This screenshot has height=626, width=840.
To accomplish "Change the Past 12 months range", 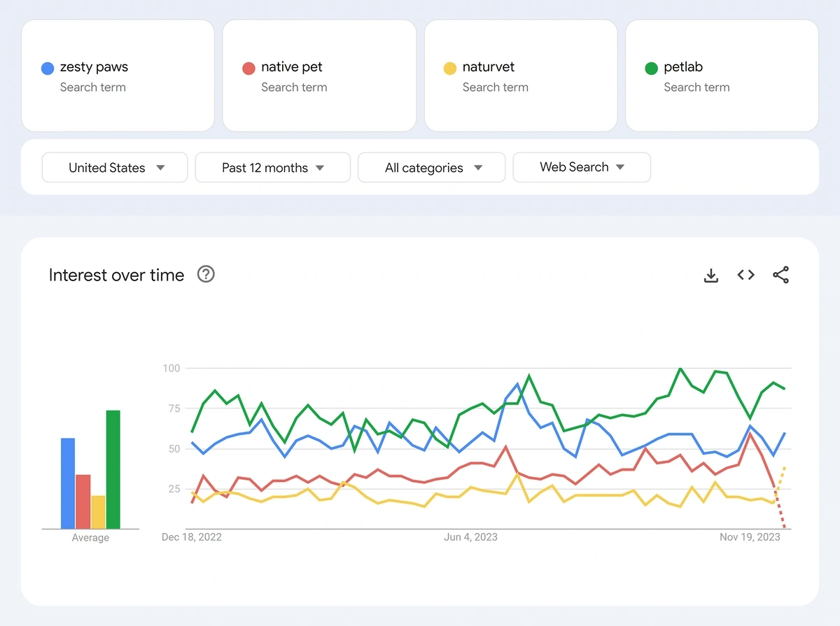I will [x=272, y=168].
